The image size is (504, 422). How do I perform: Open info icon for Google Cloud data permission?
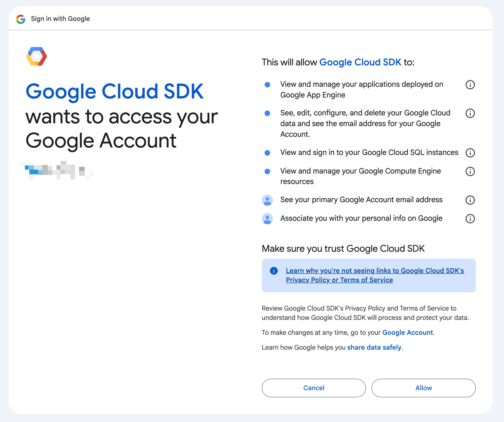click(470, 113)
